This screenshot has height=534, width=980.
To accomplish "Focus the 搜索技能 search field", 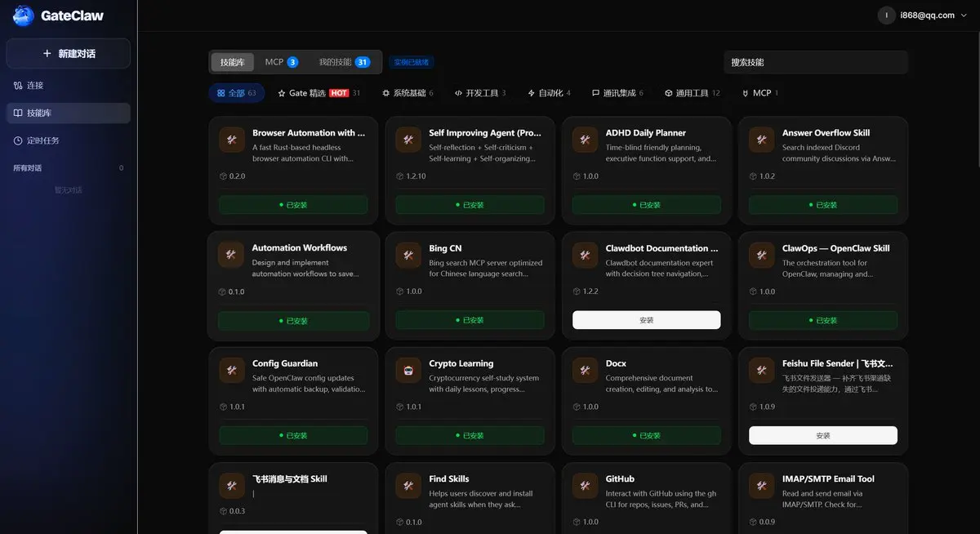I will coord(815,62).
